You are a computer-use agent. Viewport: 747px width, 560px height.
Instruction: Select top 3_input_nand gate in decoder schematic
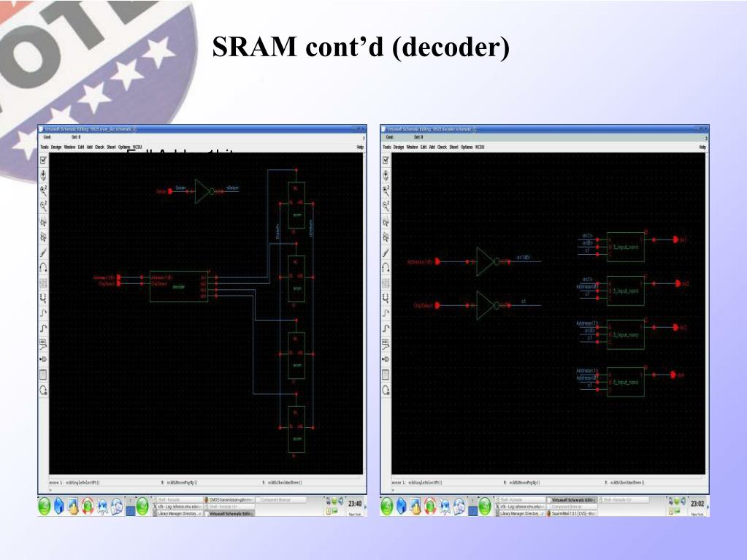pos(626,247)
